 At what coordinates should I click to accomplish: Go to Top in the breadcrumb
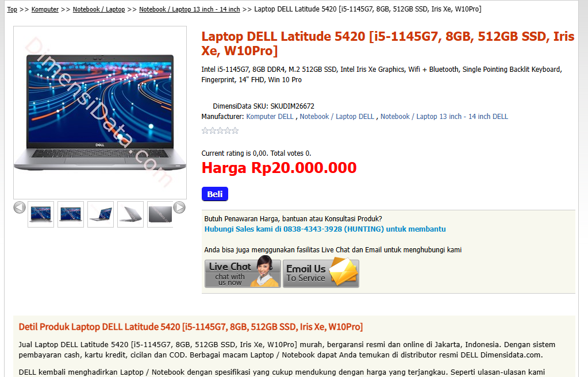[12, 9]
